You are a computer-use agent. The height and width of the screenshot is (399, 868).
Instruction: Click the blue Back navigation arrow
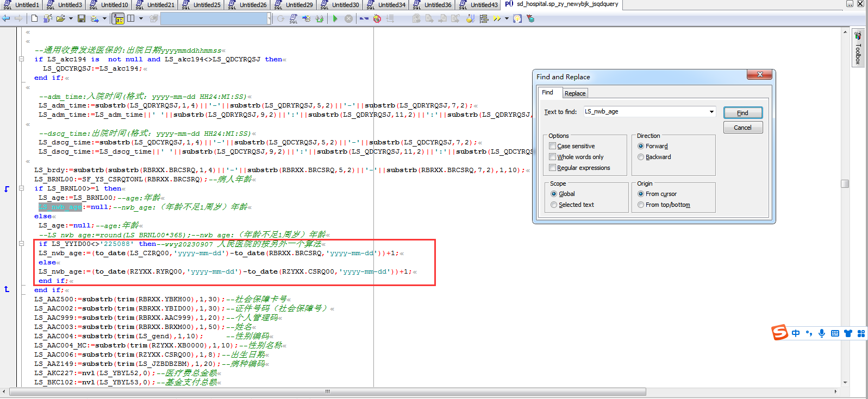click(6, 18)
